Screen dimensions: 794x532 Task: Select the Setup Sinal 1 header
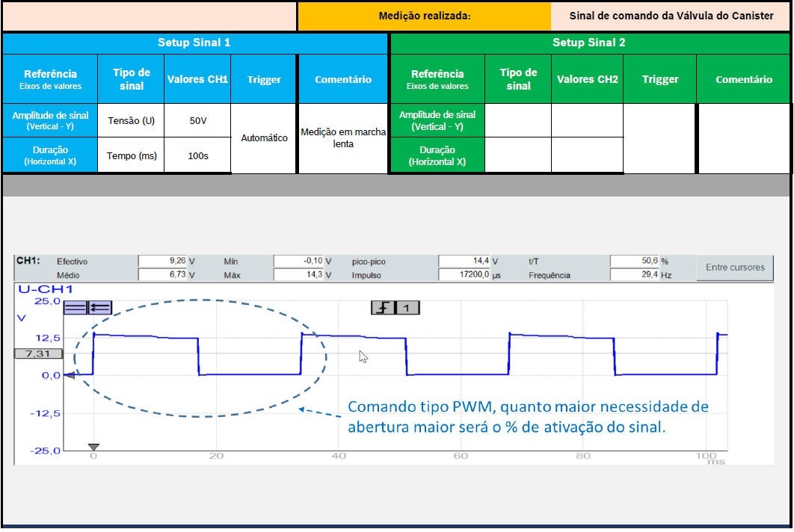(194, 43)
